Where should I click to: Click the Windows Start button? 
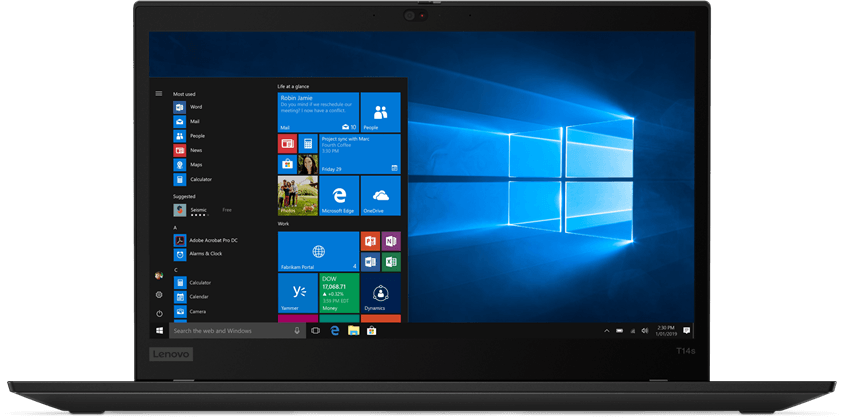159,330
